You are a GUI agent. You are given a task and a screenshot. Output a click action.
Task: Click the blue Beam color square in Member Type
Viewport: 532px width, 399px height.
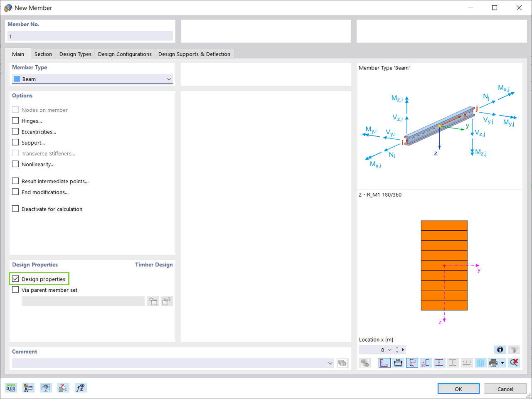point(17,79)
